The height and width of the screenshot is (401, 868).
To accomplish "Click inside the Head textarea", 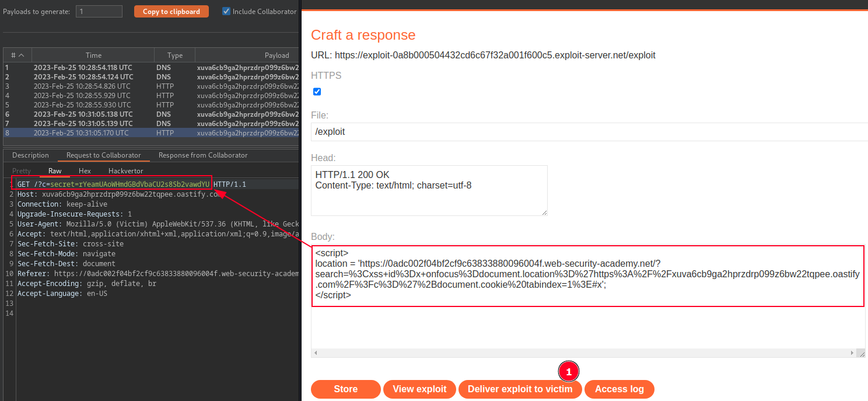I will (x=429, y=190).
